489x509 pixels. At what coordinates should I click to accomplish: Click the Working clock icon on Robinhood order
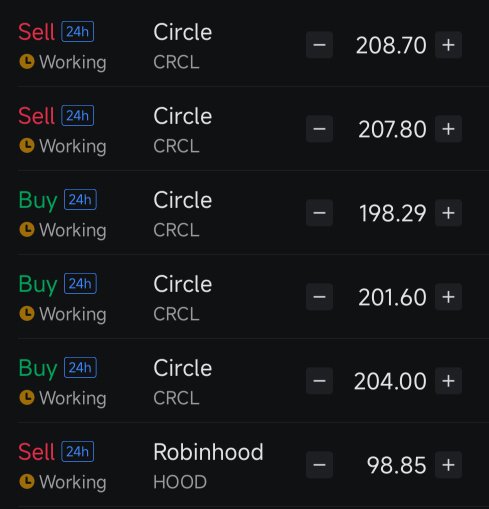[x=27, y=482]
